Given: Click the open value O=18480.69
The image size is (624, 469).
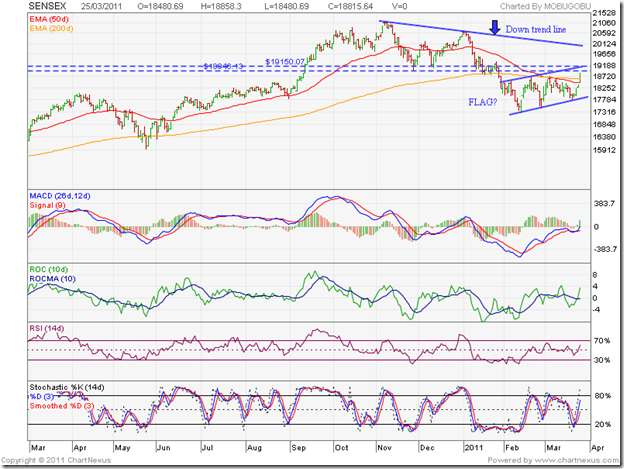Looking at the screenshot, I should 160,6.
